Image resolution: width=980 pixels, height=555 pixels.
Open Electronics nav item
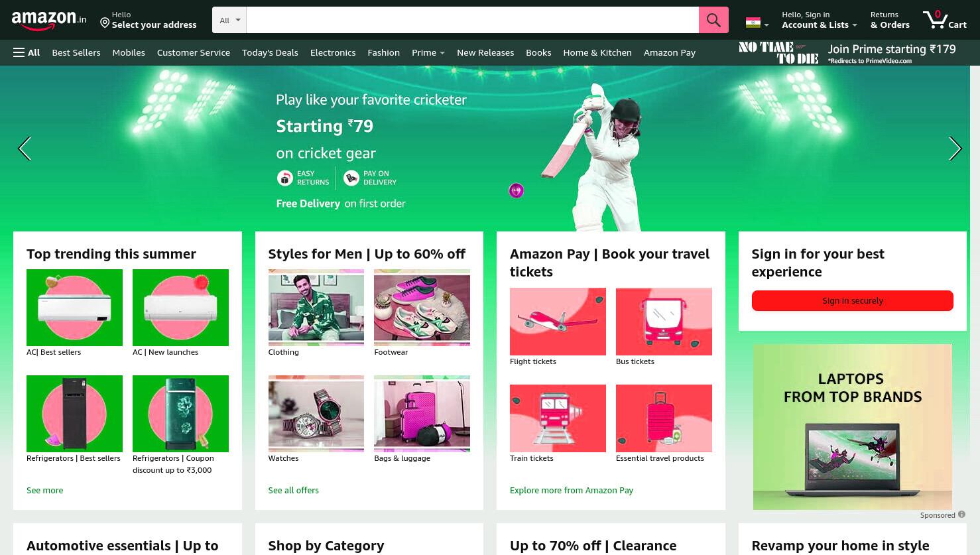(333, 52)
